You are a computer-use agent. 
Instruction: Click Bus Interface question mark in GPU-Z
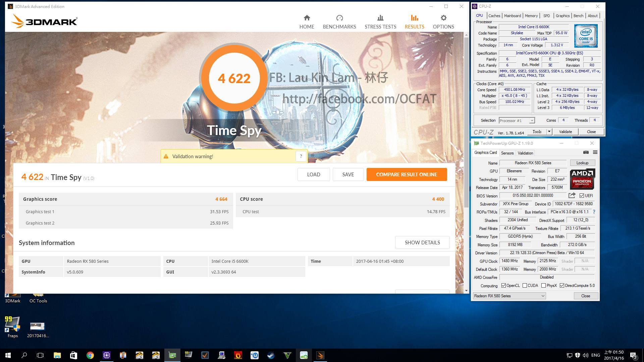(594, 212)
